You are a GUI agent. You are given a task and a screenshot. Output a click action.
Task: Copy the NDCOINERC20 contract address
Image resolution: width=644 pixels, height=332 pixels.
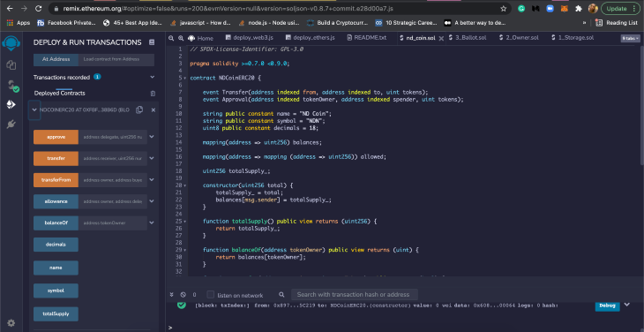click(139, 109)
